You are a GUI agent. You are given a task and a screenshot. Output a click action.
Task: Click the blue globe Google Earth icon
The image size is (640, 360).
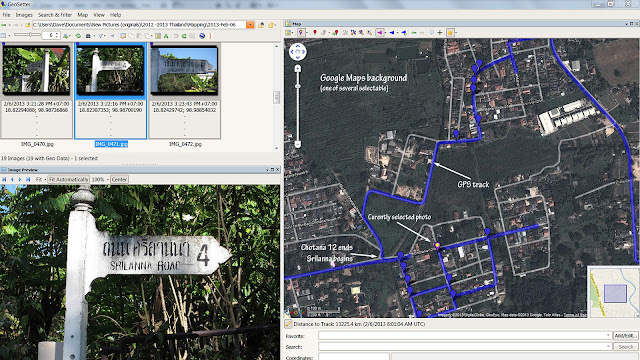tap(202, 36)
